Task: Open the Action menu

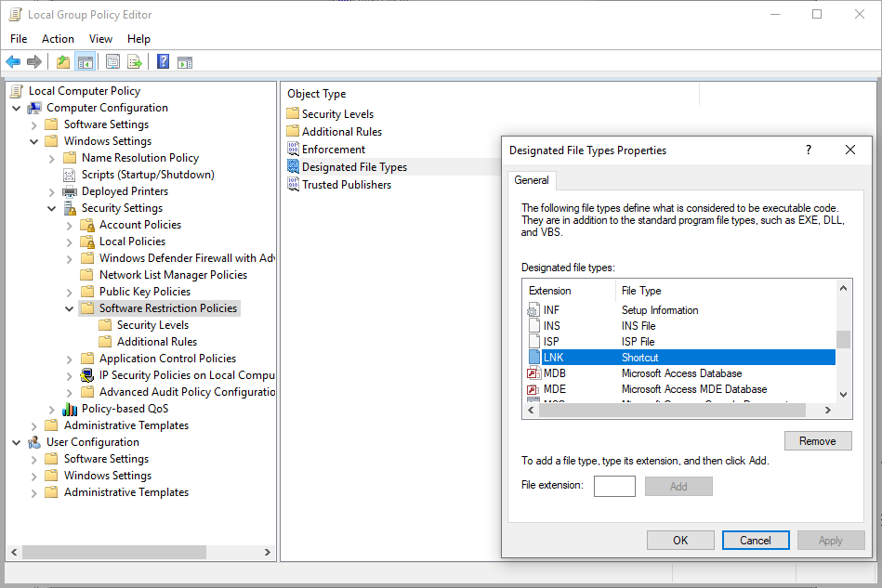Action: [58, 39]
